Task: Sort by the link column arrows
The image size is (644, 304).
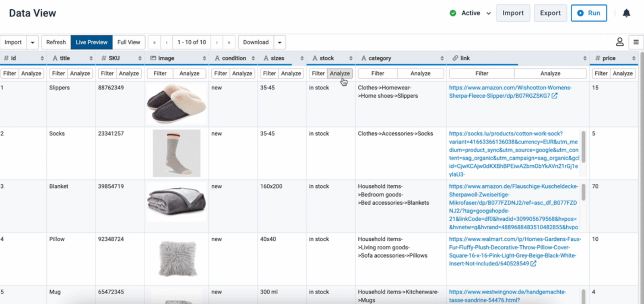Action: click(x=585, y=58)
